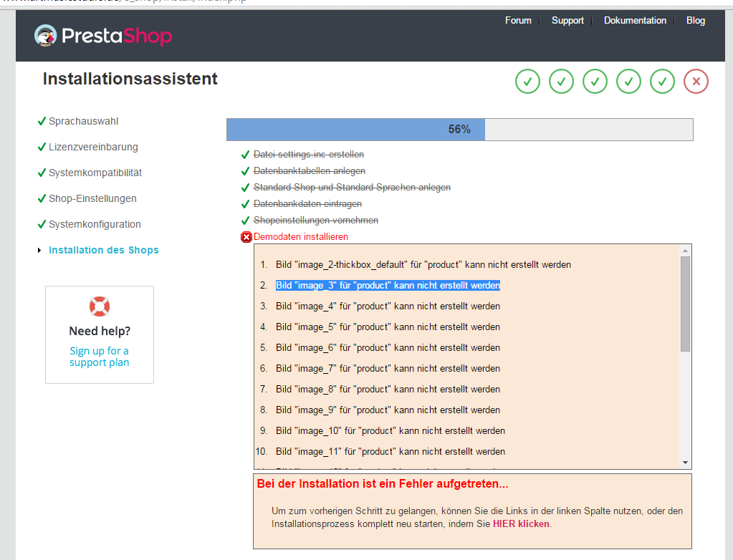
Task: Go back to Sprachauswahl step
Action: 83,121
